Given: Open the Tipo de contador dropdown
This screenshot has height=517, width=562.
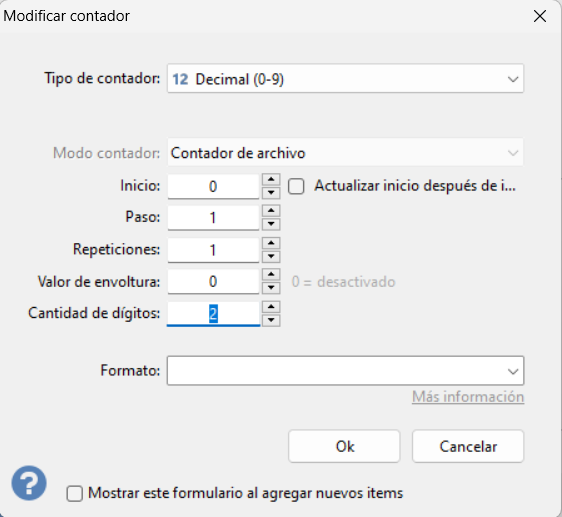Looking at the screenshot, I should tap(345, 79).
